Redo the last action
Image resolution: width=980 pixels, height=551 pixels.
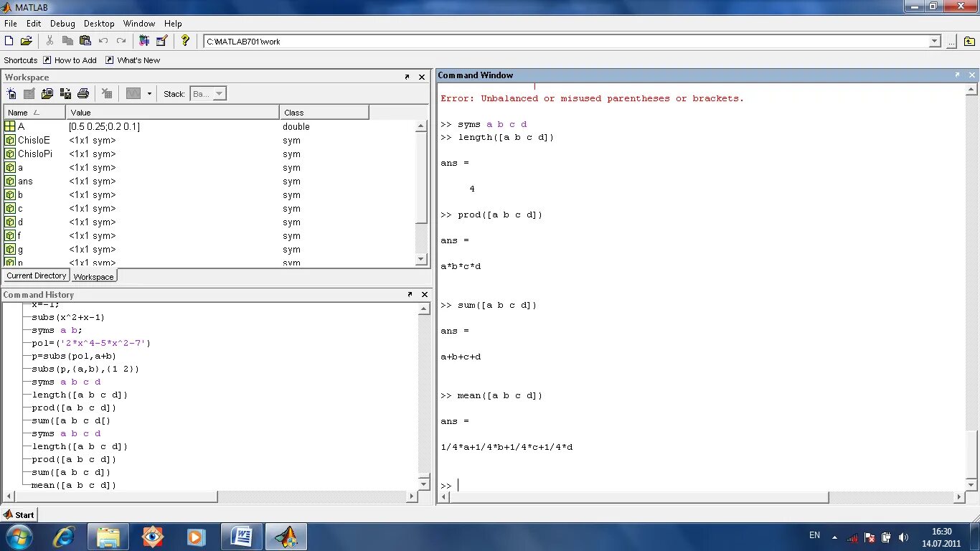121,41
